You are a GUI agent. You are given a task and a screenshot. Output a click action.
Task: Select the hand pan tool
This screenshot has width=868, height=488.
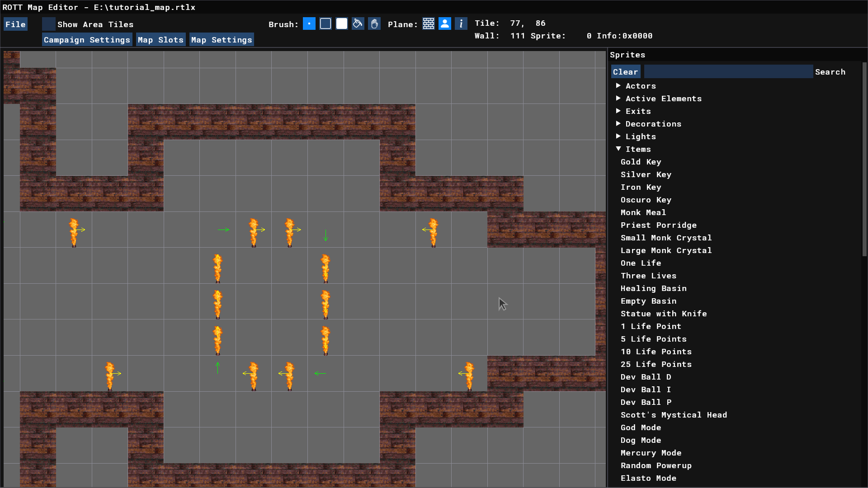pyautogui.click(x=374, y=23)
